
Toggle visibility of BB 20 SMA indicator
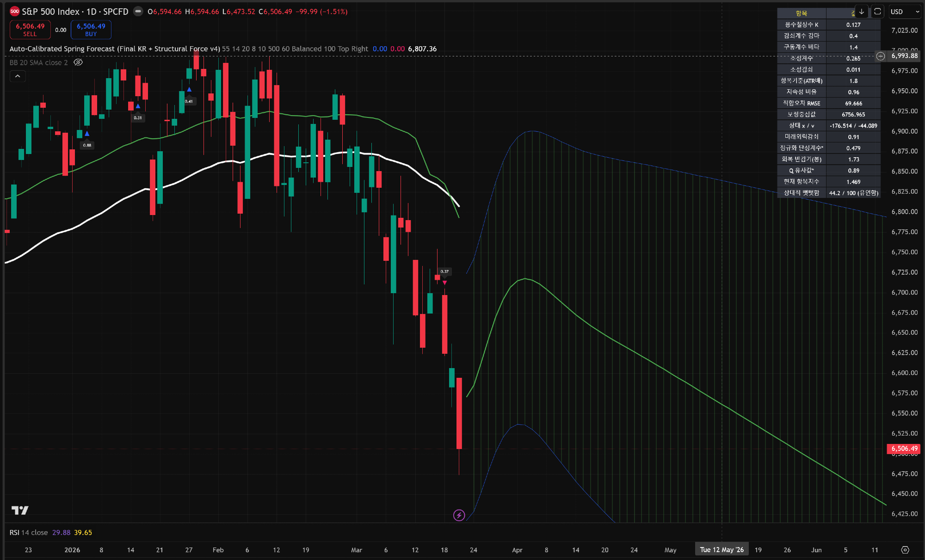78,62
